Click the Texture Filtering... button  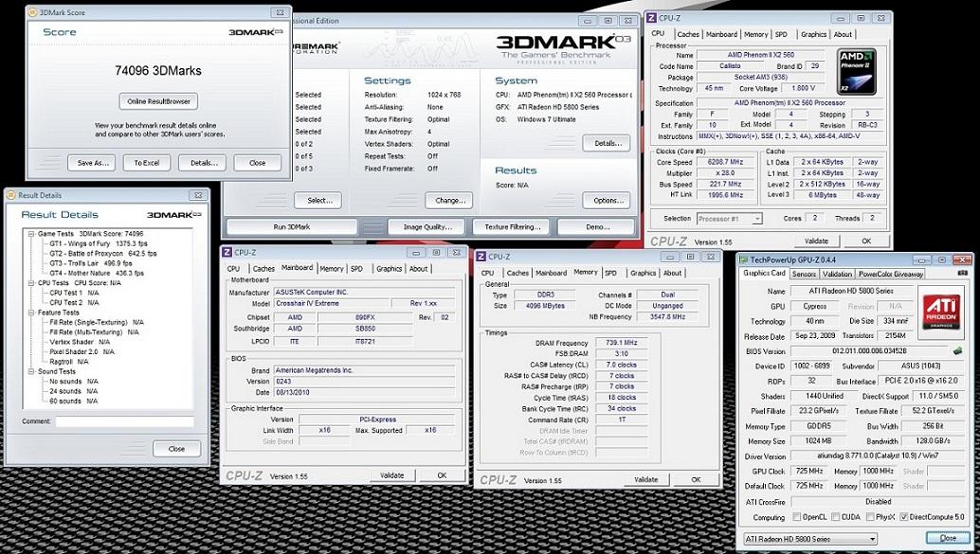click(512, 227)
